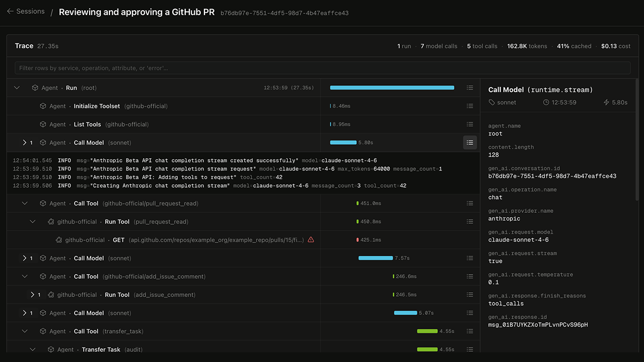Click the clock icon beside 12:53:59 in details
Screen dimensions: 644x362
click(x=546, y=102)
